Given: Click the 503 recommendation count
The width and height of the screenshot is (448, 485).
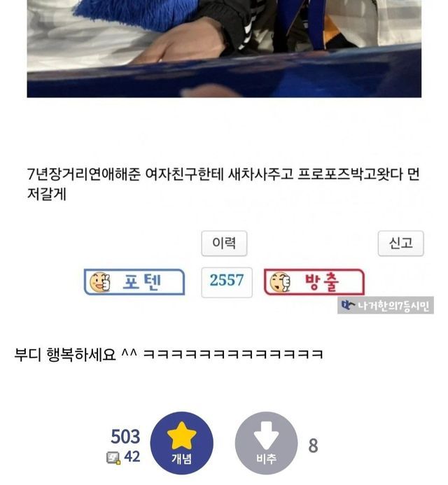Looking at the screenshot, I should pyautogui.click(x=125, y=437).
